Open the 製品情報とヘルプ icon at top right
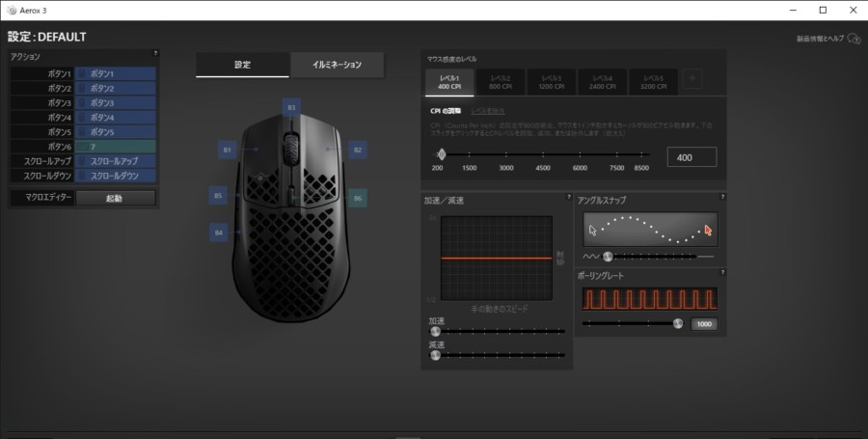This screenshot has height=439, width=868. point(853,39)
